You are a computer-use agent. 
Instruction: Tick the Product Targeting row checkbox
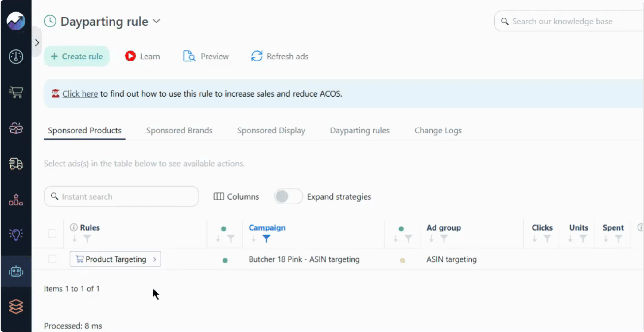pos(52,259)
